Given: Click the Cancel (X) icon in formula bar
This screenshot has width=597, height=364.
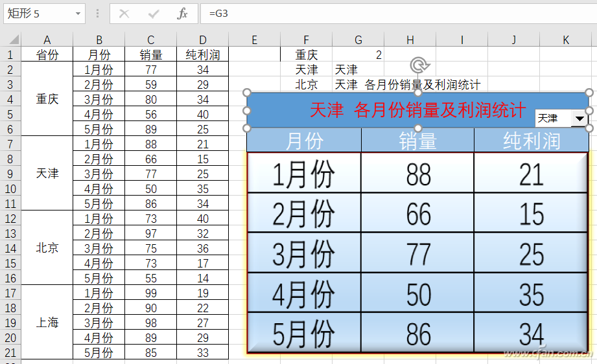Looking at the screenshot, I should (x=124, y=14).
